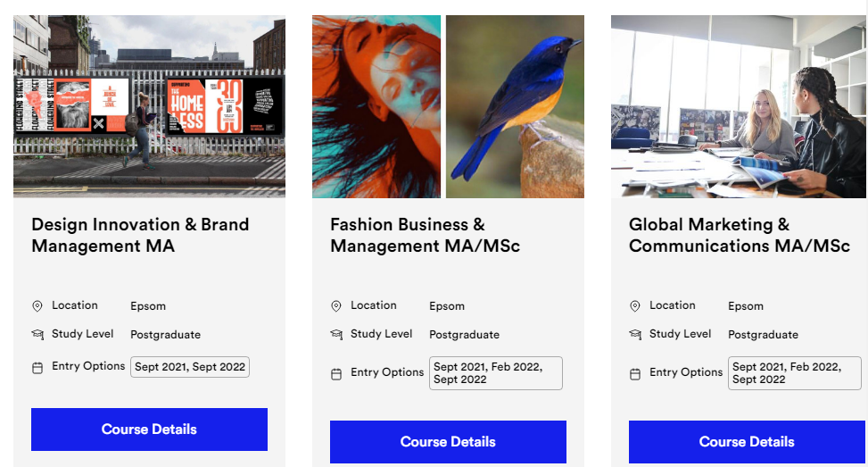Image resolution: width=868 pixels, height=467 pixels.
Task: Click the street billboard course image
Action: (149, 106)
